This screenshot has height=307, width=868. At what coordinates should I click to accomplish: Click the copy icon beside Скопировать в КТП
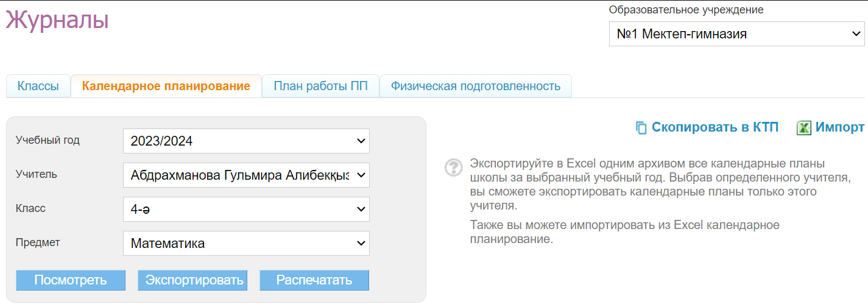[x=641, y=128]
